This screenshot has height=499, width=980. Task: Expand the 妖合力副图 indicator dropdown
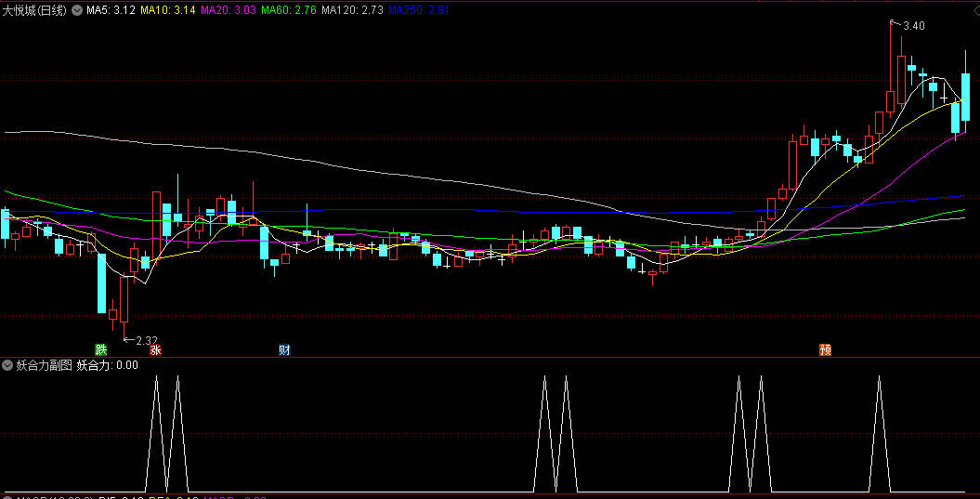(7, 365)
